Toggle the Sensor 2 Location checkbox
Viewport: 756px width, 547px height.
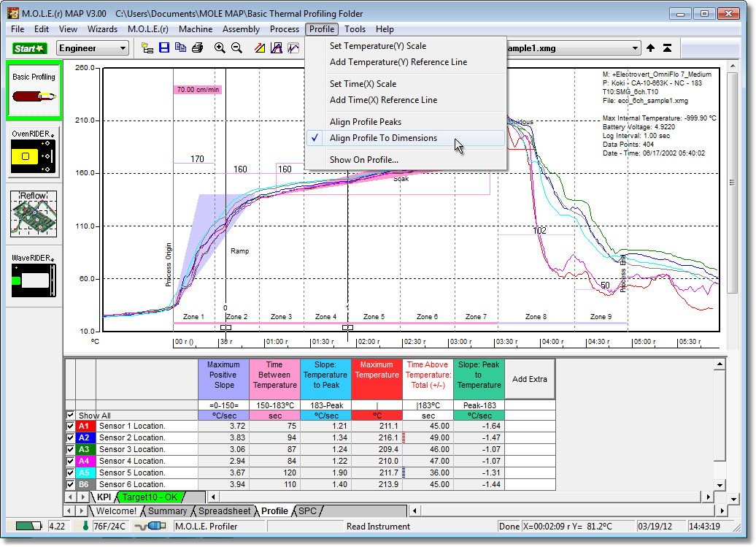70,437
